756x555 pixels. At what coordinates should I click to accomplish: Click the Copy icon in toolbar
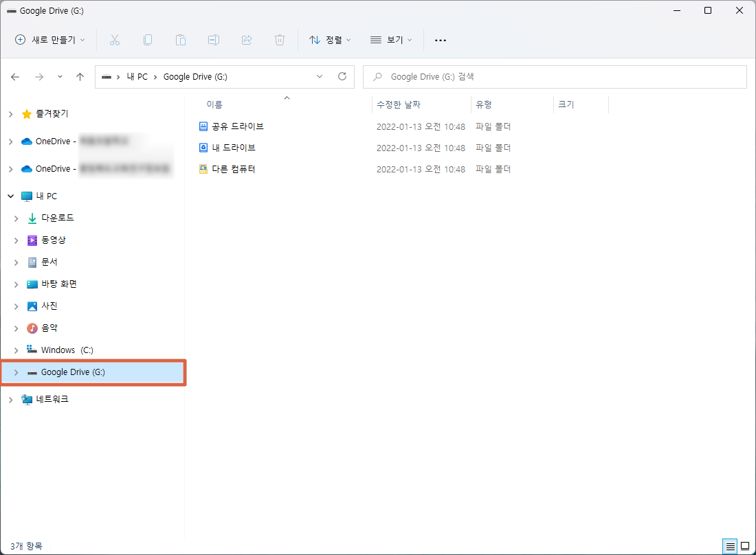tap(148, 40)
